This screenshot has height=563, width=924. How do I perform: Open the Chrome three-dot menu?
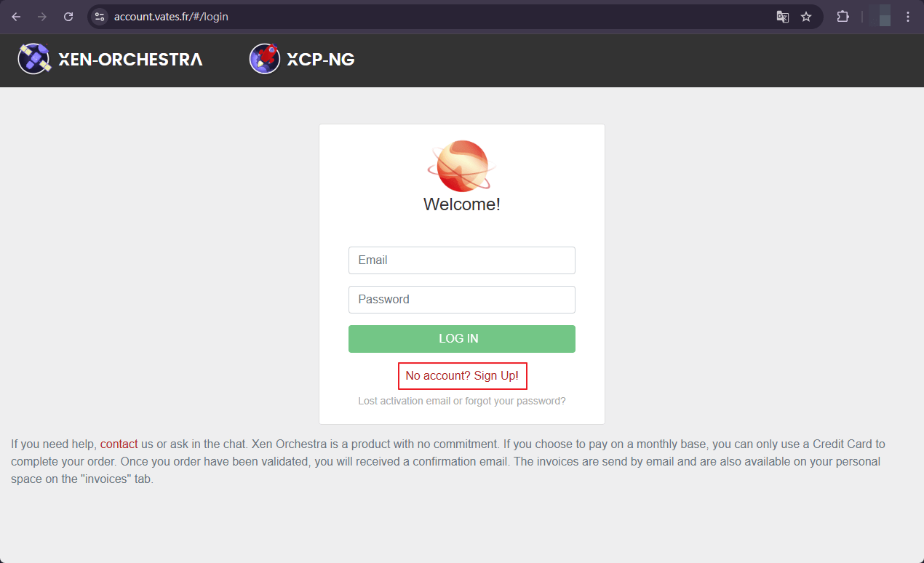tap(908, 17)
